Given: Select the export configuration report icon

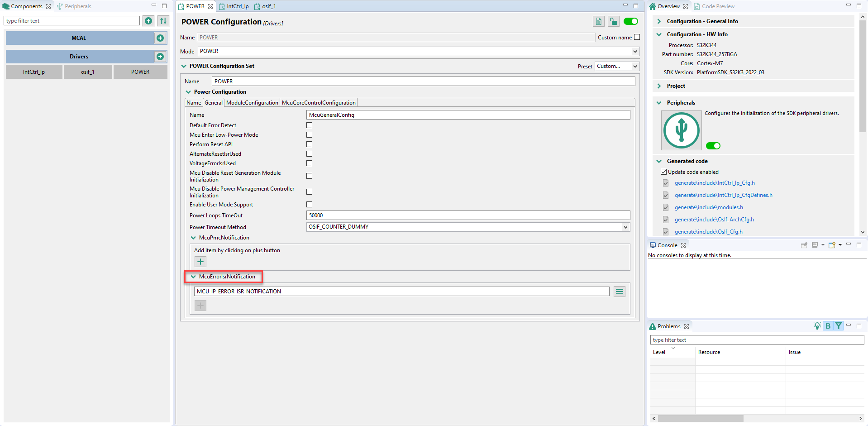Looking at the screenshot, I should click(x=598, y=21).
